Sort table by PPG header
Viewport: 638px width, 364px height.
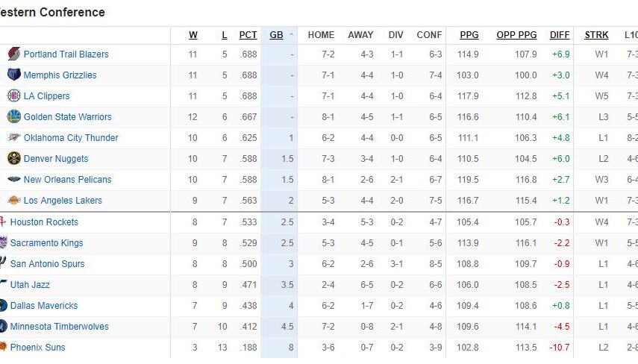pyautogui.click(x=469, y=35)
